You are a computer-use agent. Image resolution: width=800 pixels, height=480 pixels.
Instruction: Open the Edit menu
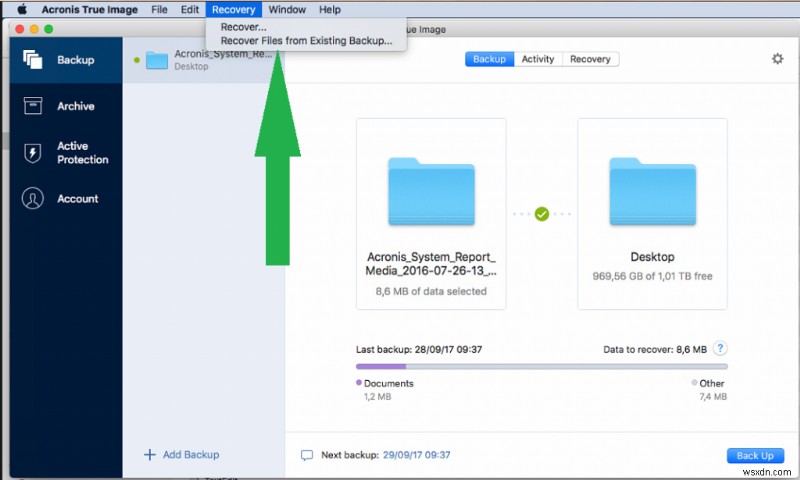(190, 9)
